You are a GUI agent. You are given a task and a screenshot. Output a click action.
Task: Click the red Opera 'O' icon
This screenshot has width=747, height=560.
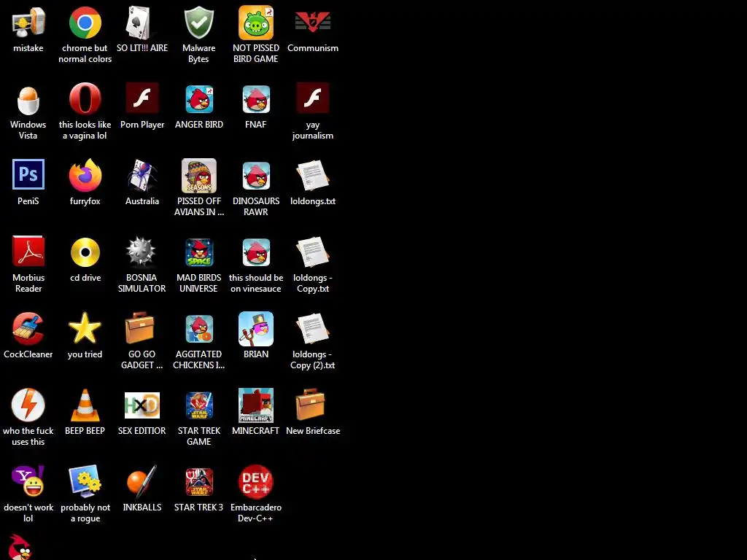(x=85, y=98)
